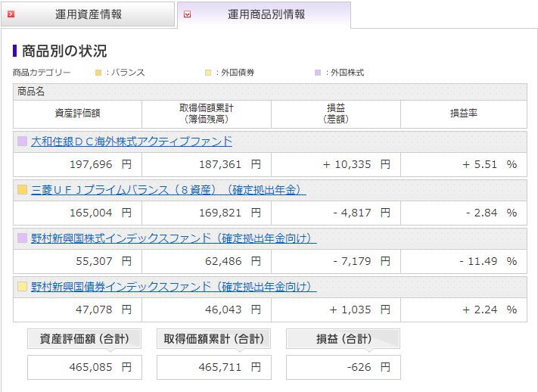The image size is (538, 392).
Task: Select the 165,004 円 asset value
Action: [101, 213]
